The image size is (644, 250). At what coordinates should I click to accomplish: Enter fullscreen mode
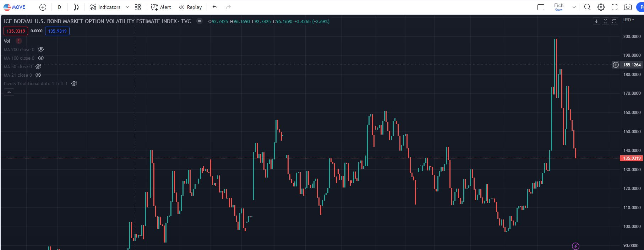615,7
